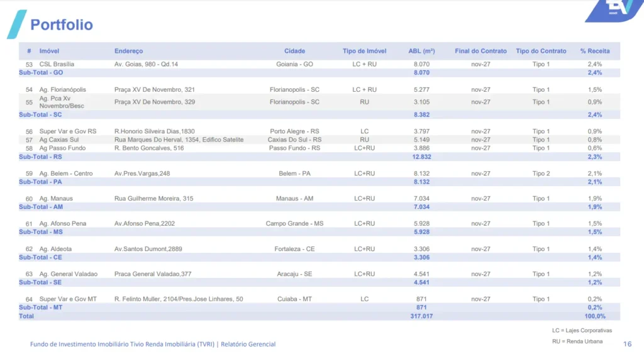The width and height of the screenshot is (644, 356).
Task: Click the page number 16
Action: tap(626, 344)
